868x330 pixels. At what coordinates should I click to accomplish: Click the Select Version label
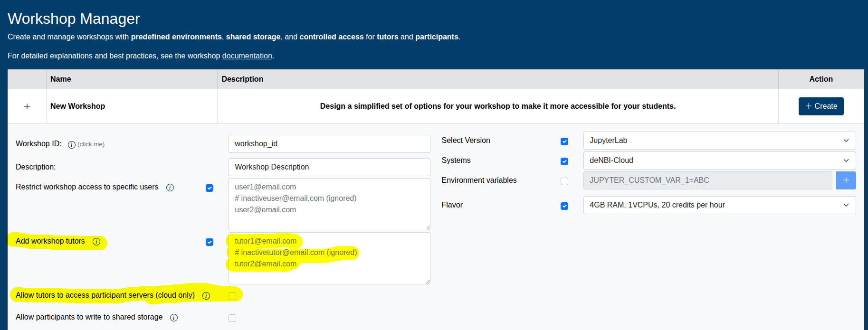coord(466,141)
